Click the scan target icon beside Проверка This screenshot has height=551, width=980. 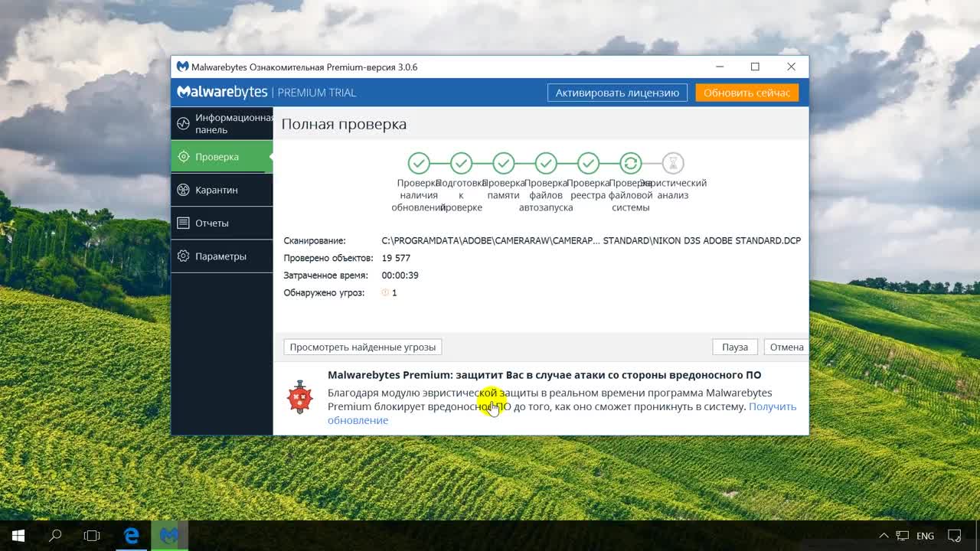coord(183,157)
